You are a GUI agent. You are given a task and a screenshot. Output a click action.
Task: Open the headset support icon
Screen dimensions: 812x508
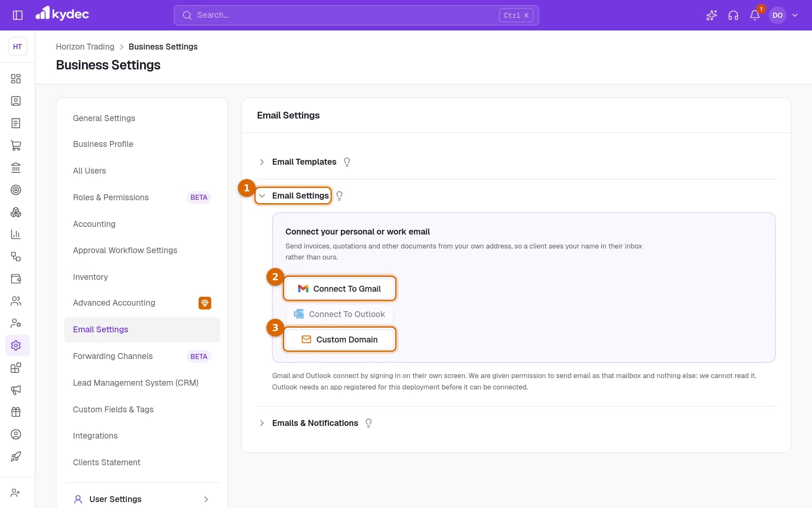(x=733, y=15)
